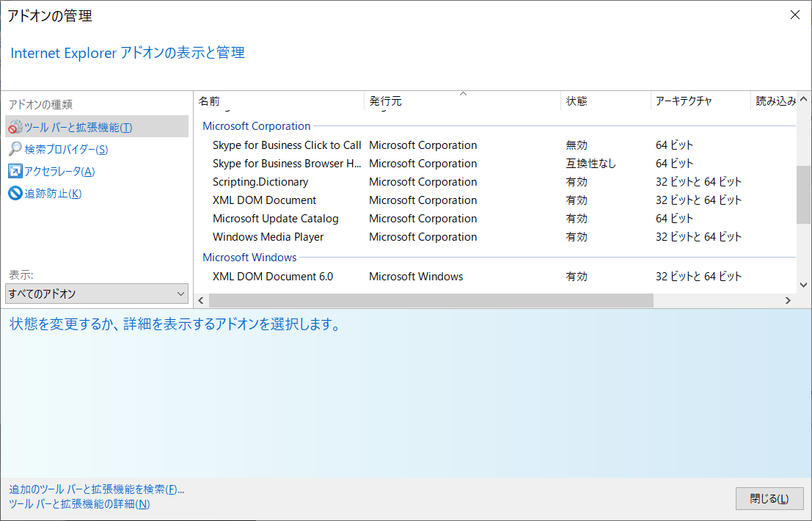The width and height of the screenshot is (812, 521).
Task: Click the search providers magnifier icon
Action: (x=15, y=149)
